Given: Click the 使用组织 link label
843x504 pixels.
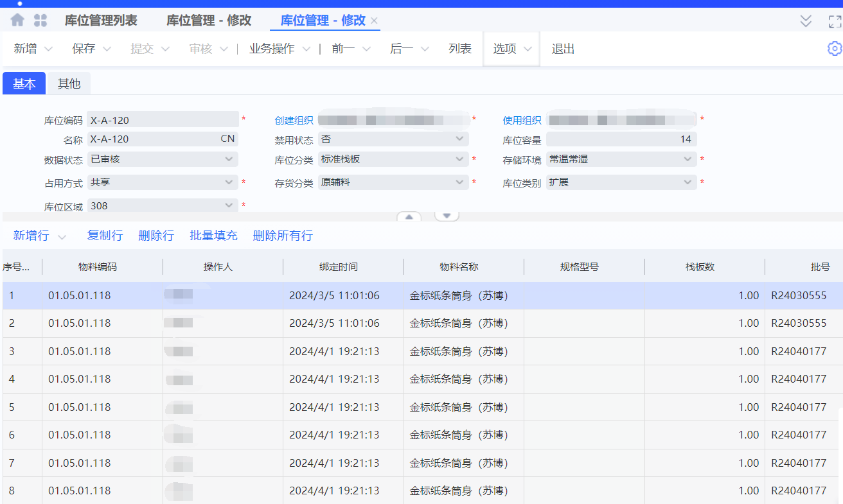Looking at the screenshot, I should tap(522, 120).
